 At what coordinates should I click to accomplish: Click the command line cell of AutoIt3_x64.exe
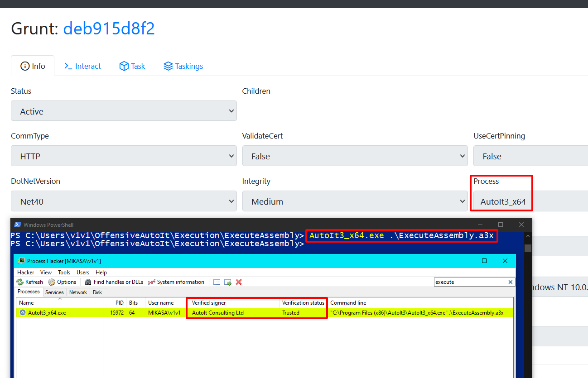click(x=417, y=313)
